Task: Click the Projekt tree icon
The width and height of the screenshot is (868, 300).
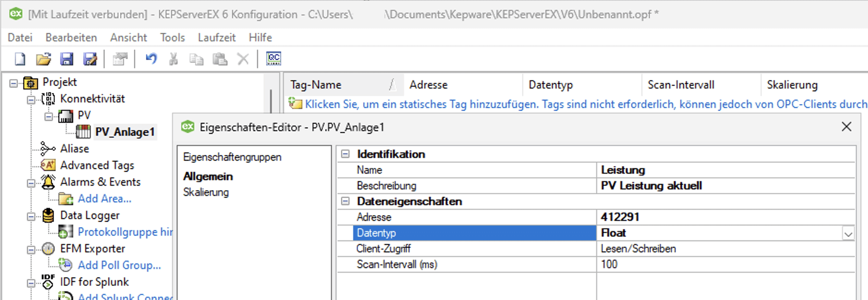Action: [31, 83]
